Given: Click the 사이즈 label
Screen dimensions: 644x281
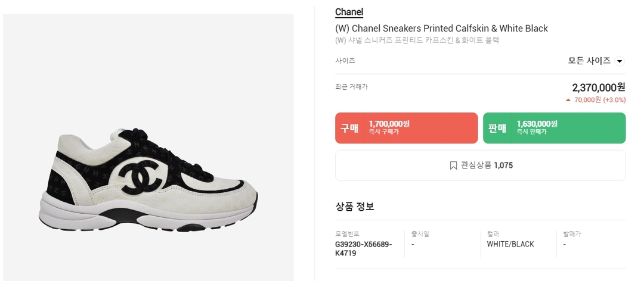Looking at the screenshot, I should coord(345,61).
